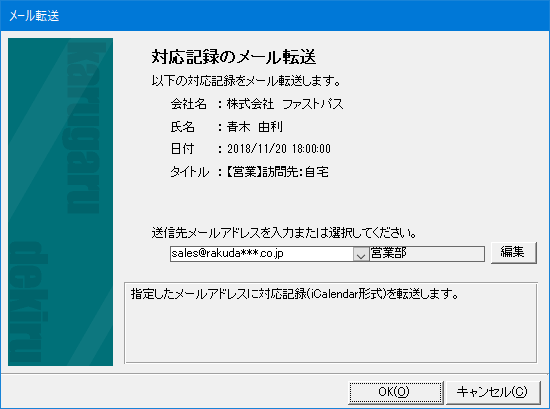Click the sales@rakuda email address field

262,254
